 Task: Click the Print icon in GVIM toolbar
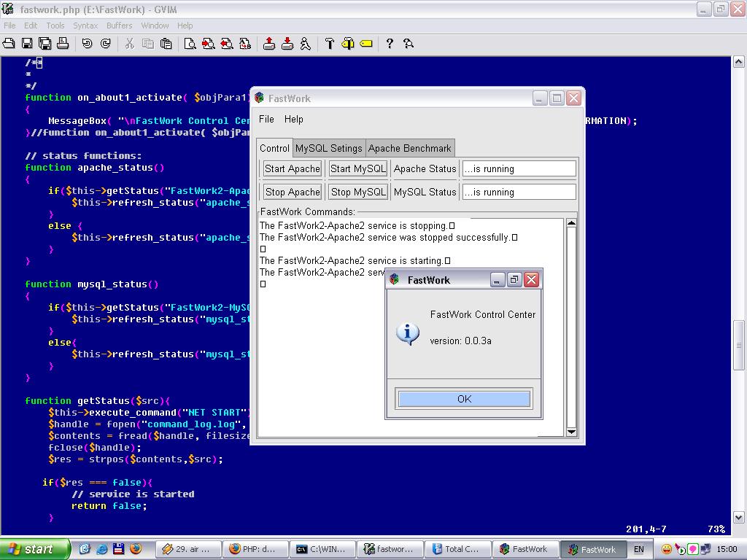click(63, 44)
